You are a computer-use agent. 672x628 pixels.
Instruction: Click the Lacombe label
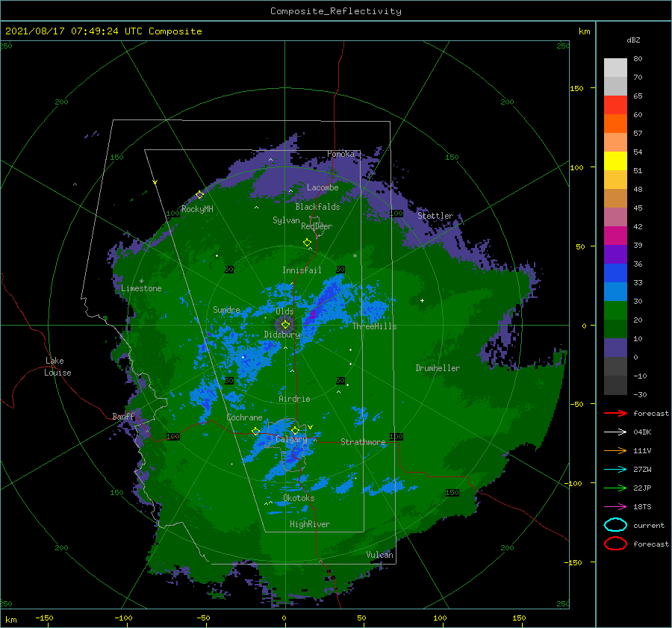pos(323,187)
